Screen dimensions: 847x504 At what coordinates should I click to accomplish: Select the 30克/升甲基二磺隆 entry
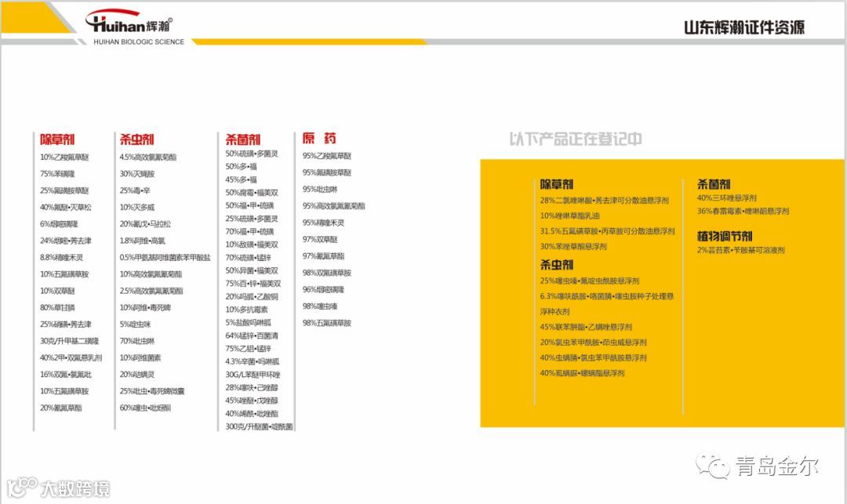pos(69,341)
